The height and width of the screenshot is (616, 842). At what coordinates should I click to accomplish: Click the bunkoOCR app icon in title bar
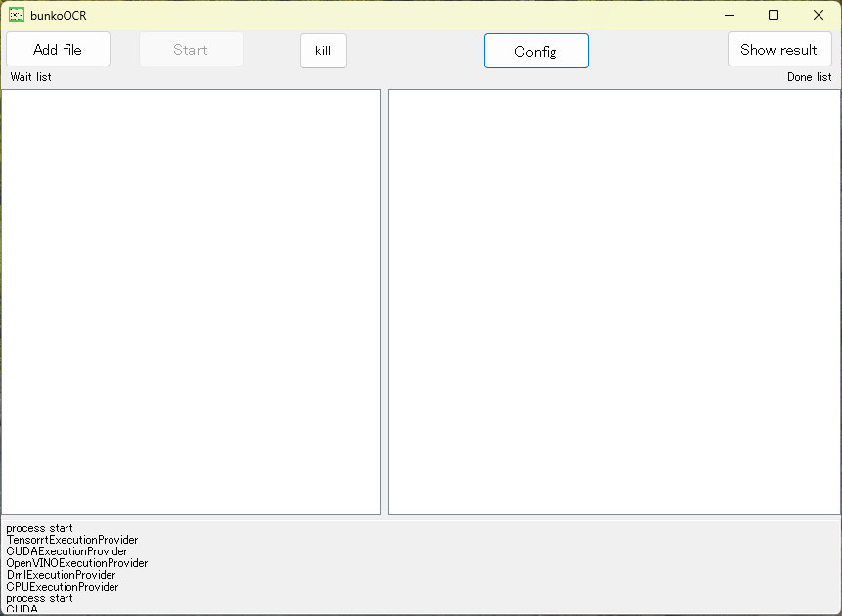tap(16, 15)
